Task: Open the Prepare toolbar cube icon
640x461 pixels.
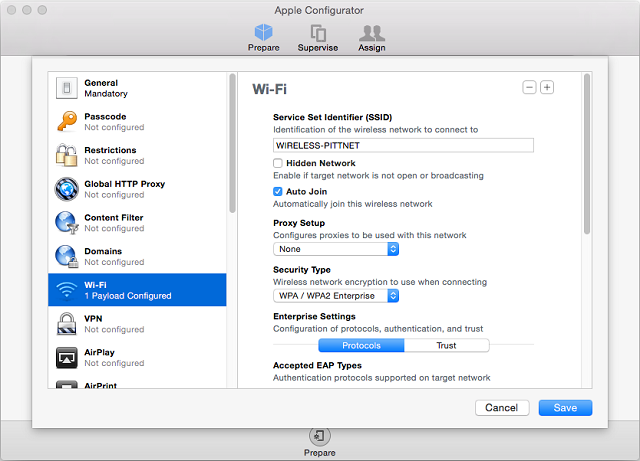Action: (x=264, y=32)
